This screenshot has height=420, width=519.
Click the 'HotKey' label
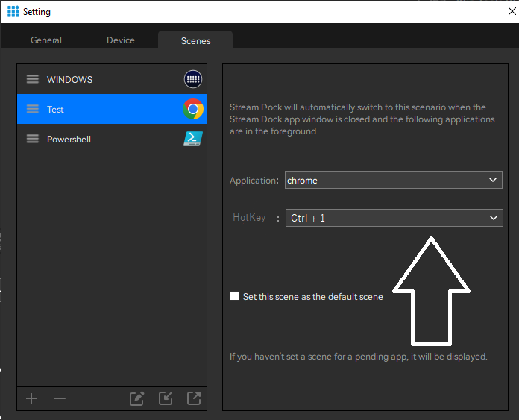[x=249, y=217]
